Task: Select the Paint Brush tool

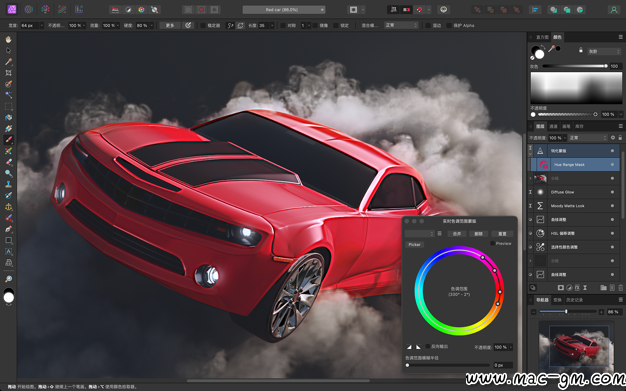Action: (8, 140)
